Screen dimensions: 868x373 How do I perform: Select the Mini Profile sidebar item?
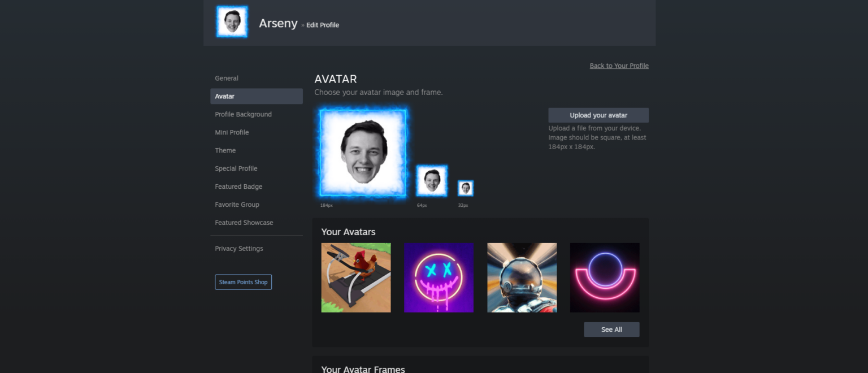coord(232,132)
